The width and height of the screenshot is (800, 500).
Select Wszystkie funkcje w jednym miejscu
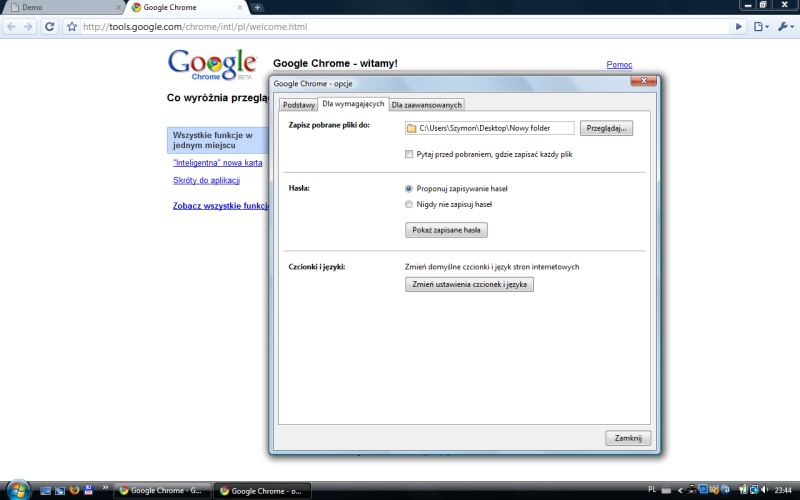tap(218, 140)
